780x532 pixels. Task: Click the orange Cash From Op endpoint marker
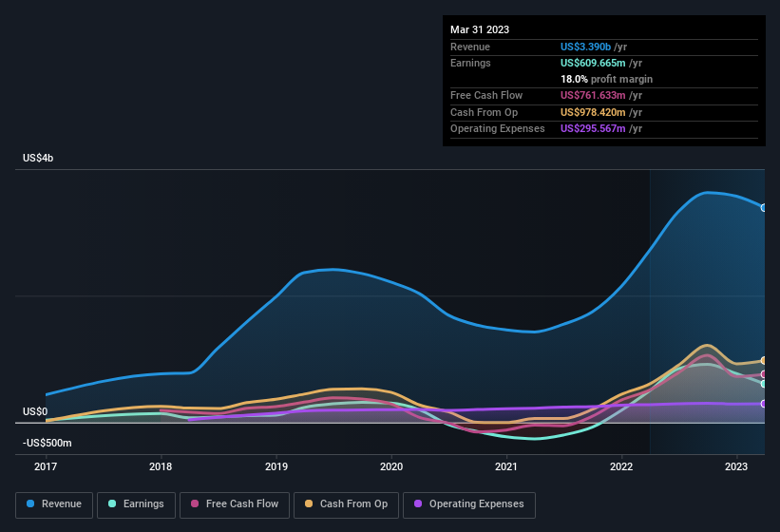pos(764,360)
